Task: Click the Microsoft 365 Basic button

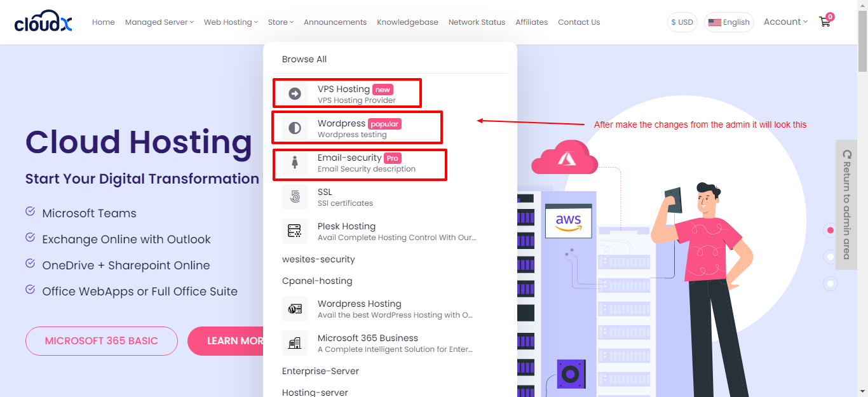Action: 101,341
